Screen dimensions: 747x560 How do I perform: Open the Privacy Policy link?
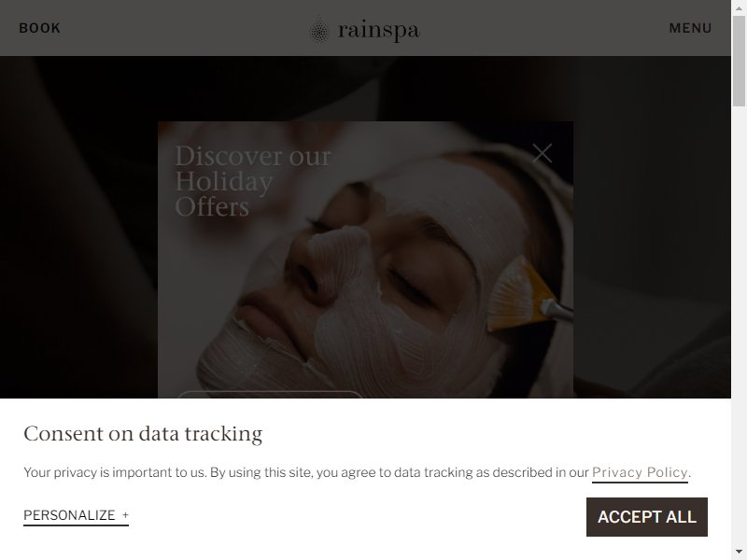640,472
